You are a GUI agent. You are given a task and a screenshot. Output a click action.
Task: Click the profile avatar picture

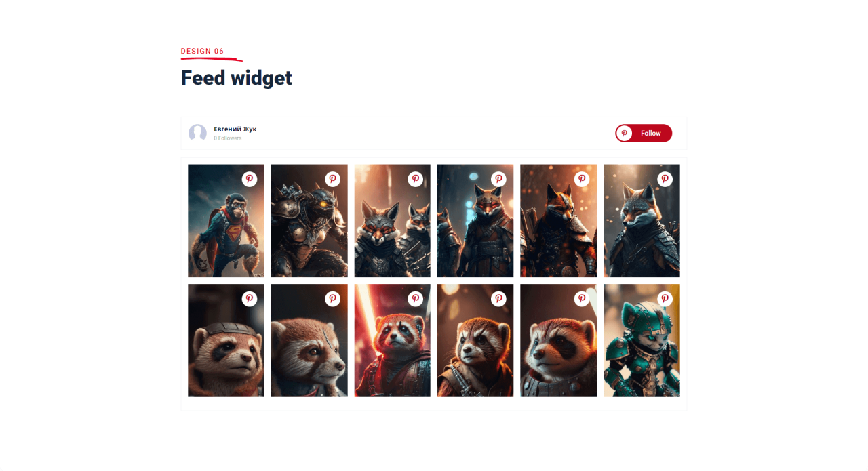(197, 133)
